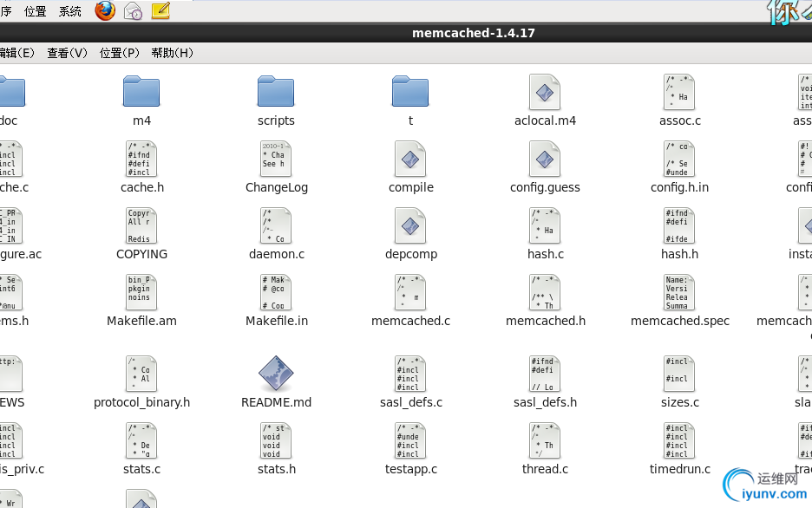Select the compile script icon

410,159
